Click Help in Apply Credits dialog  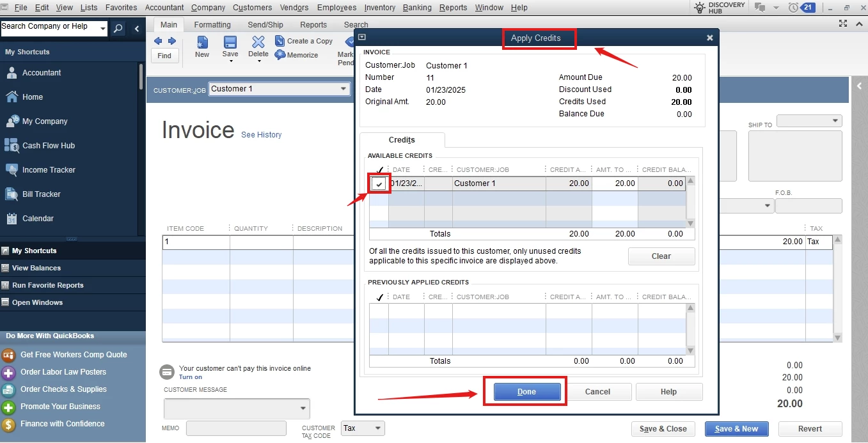(x=668, y=392)
